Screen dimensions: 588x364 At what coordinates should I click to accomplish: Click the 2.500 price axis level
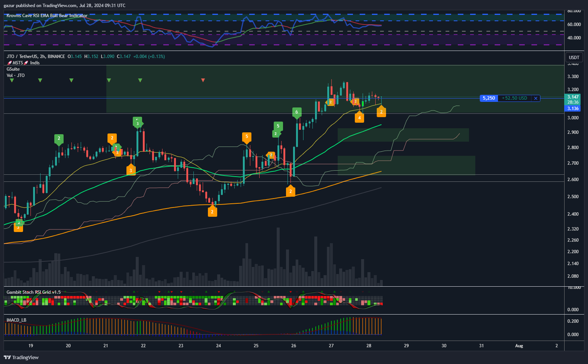[573, 197]
